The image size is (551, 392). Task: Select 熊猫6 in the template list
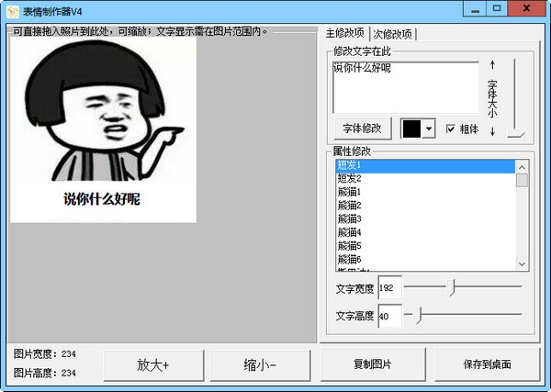click(425, 259)
